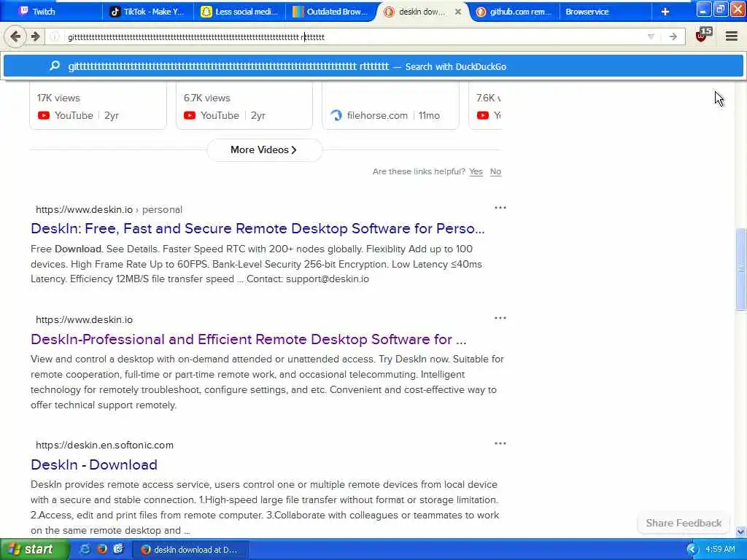Click the 4:59 AM taskbar clock

(x=719, y=550)
